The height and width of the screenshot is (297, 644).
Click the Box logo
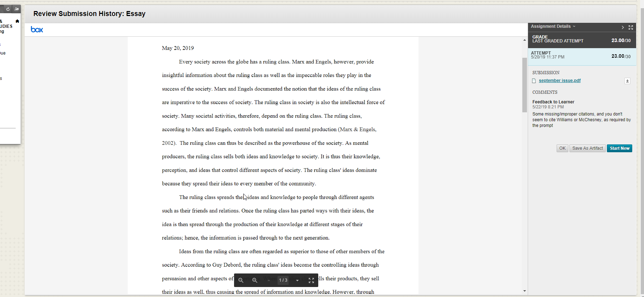37,30
